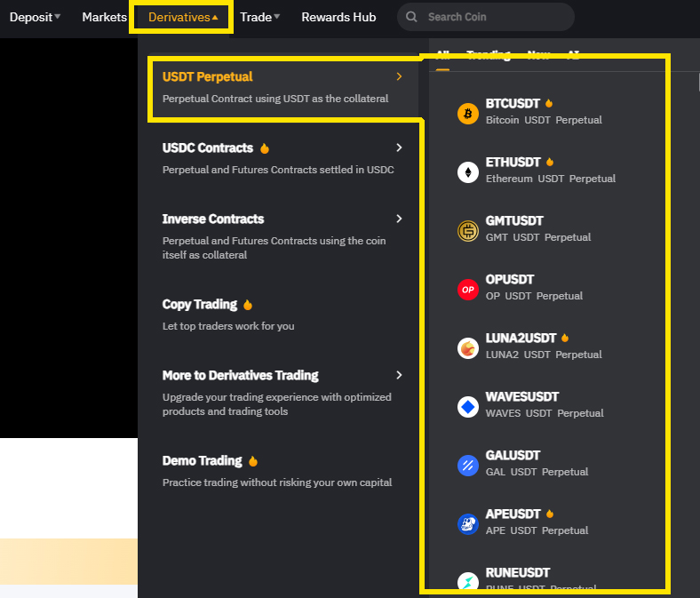Image resolution: width=700 pixels, height=598 pixels.
Task: Click the fire icon beside BTCUSDT
Action: [549, 103]
